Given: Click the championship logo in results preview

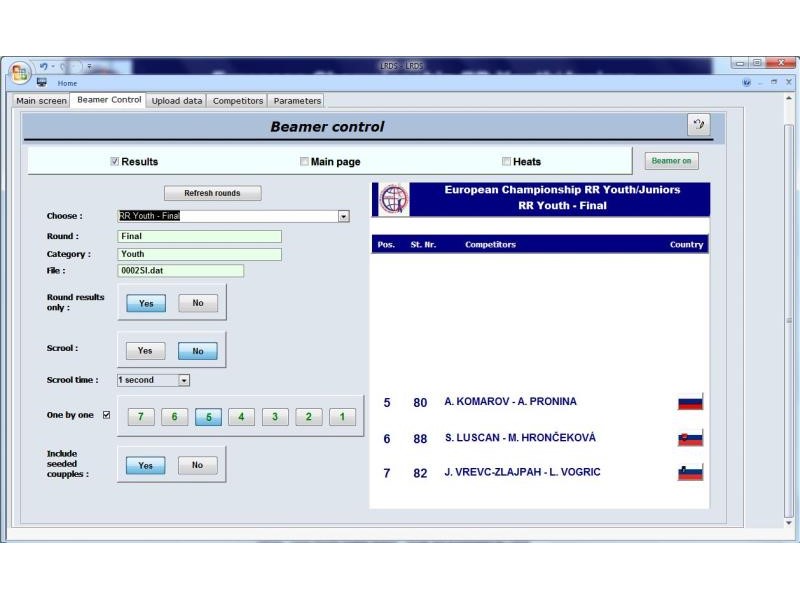Looking at the screenshot, I should coord(394,199).
